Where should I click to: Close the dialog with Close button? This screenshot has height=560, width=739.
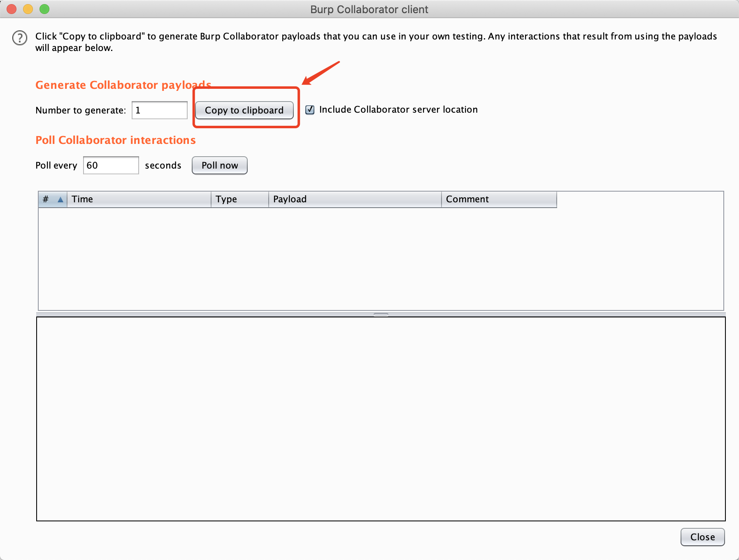point(702,537)
